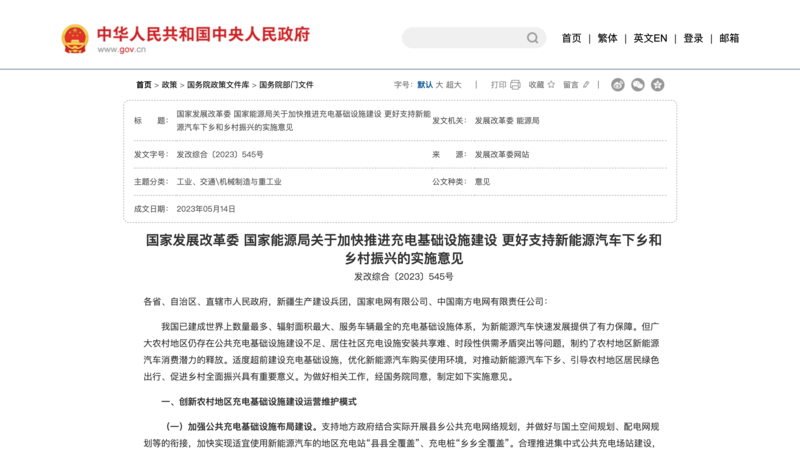Switch font size to large (大)
Image resolution: width=800 pixels, height=455 pixels.
pos(440,85)
